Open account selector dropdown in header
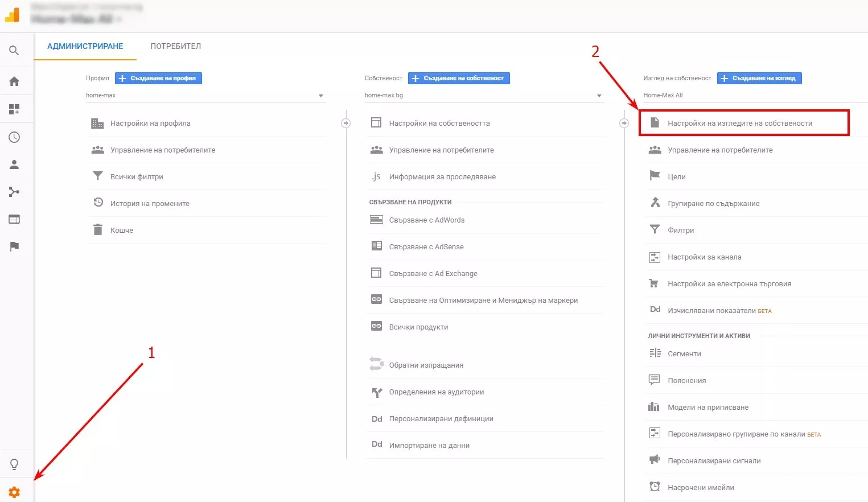This screenshot has width=868, height=502. 76,19
